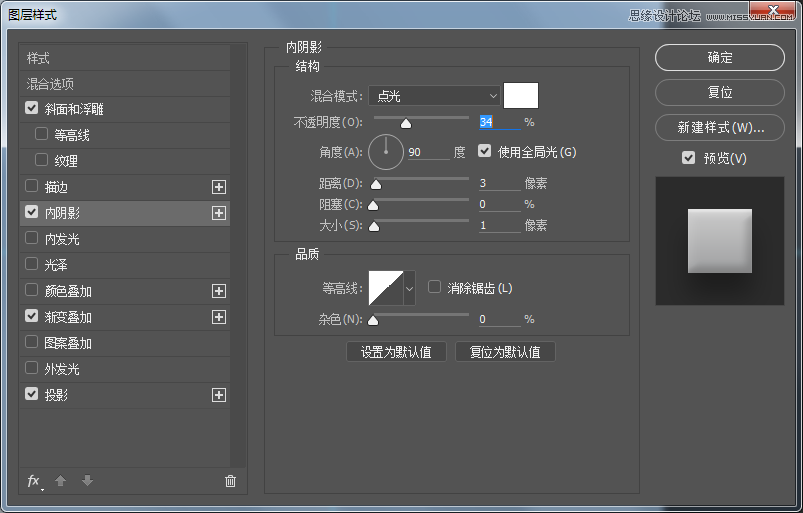
Task: Enable the 纹理 sub-option checkbox
Action: [41, 160]
